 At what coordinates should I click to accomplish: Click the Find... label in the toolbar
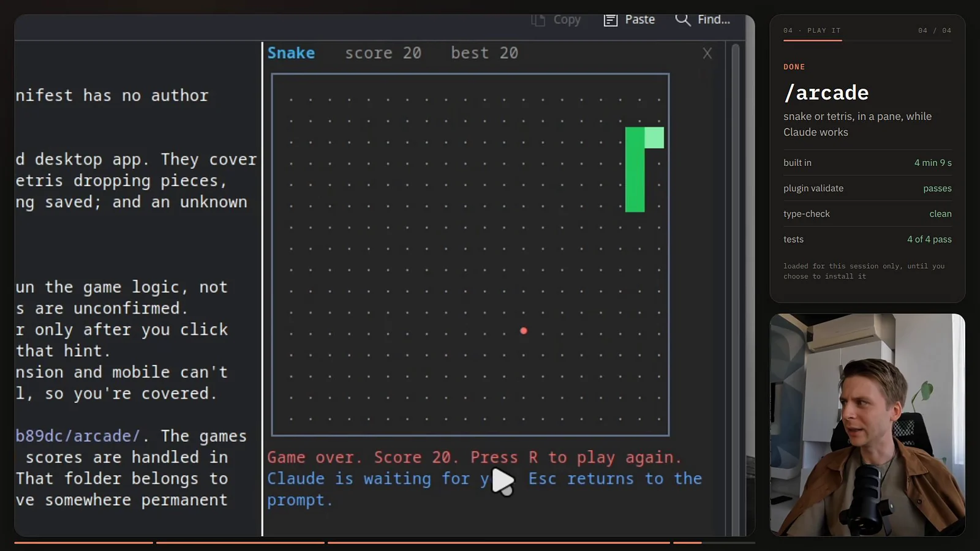click(x=714, y=20)
